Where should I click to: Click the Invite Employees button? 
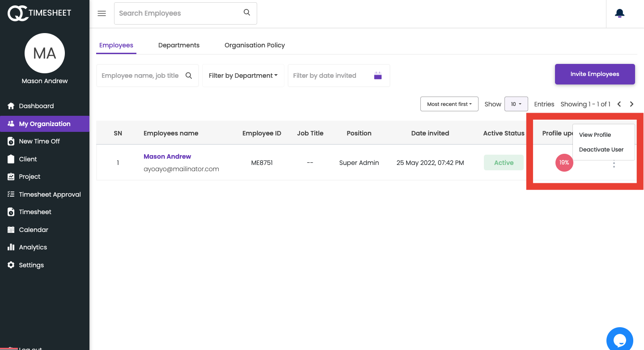[x=595, y=74]
